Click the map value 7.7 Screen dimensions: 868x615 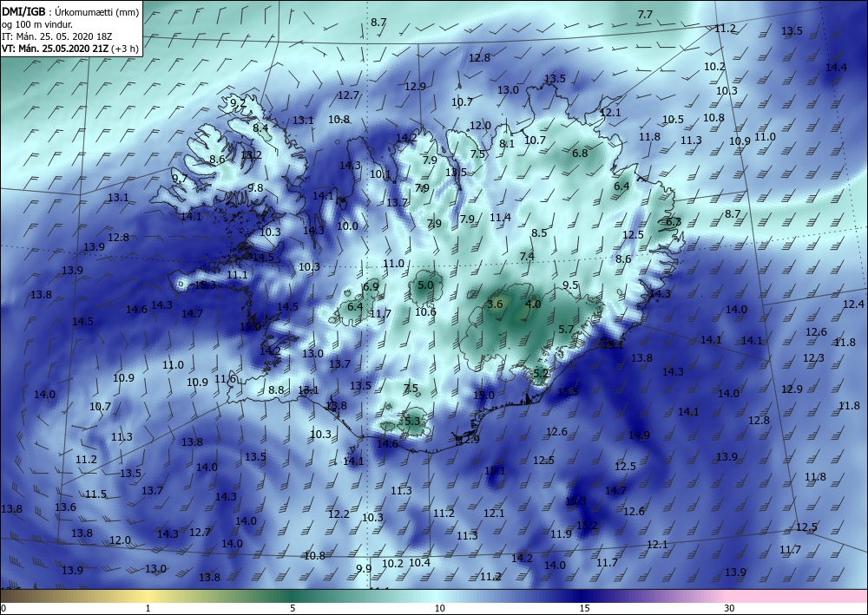pos(645,15)
